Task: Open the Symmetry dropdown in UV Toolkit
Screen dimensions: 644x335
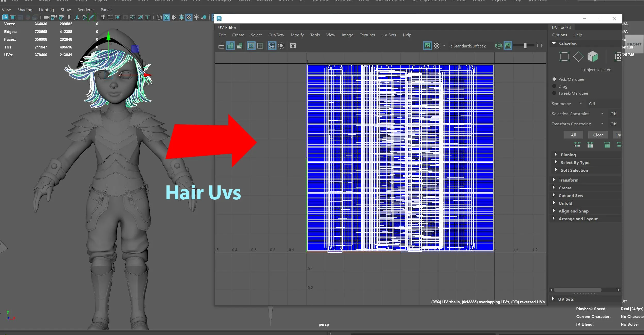Action: 581,104
